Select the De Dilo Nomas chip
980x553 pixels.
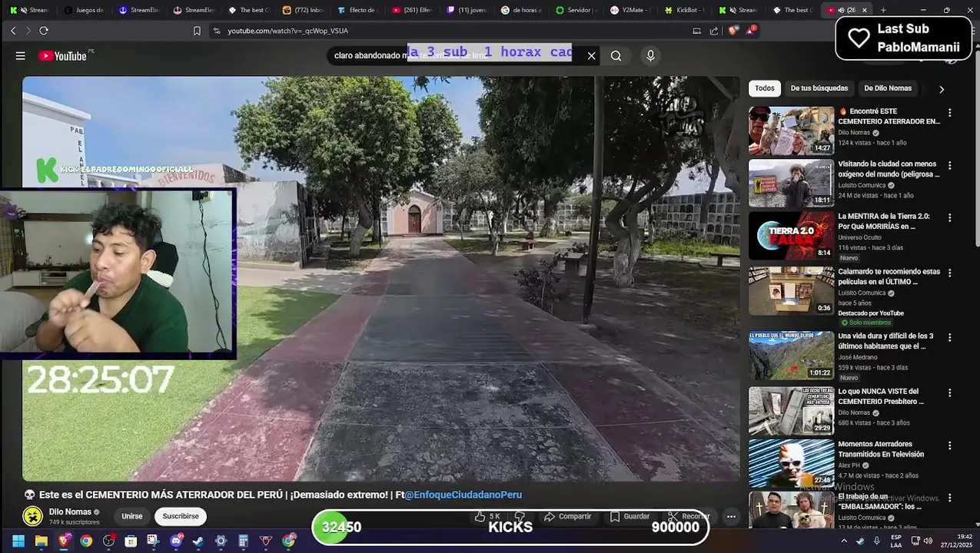coord(888,88)
